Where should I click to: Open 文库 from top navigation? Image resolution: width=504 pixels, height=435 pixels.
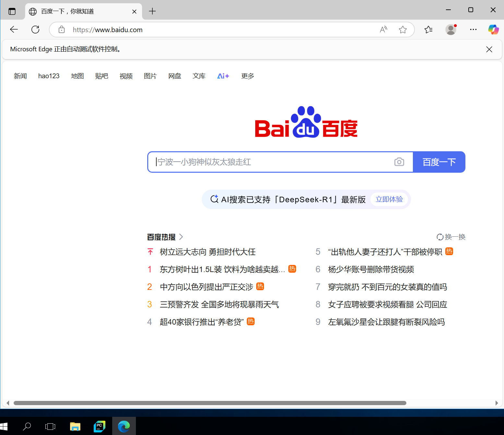click(x=199, y=76)
